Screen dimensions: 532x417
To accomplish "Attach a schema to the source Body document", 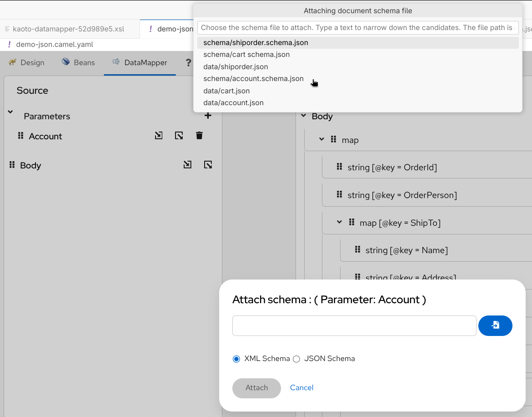I will tap(187, 164).
